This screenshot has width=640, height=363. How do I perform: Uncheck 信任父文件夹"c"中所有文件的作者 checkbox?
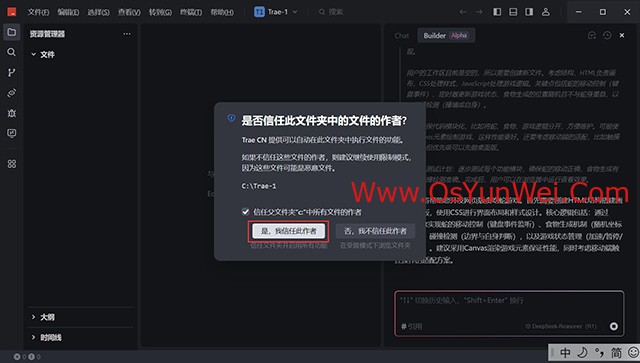tap(245, 212)
